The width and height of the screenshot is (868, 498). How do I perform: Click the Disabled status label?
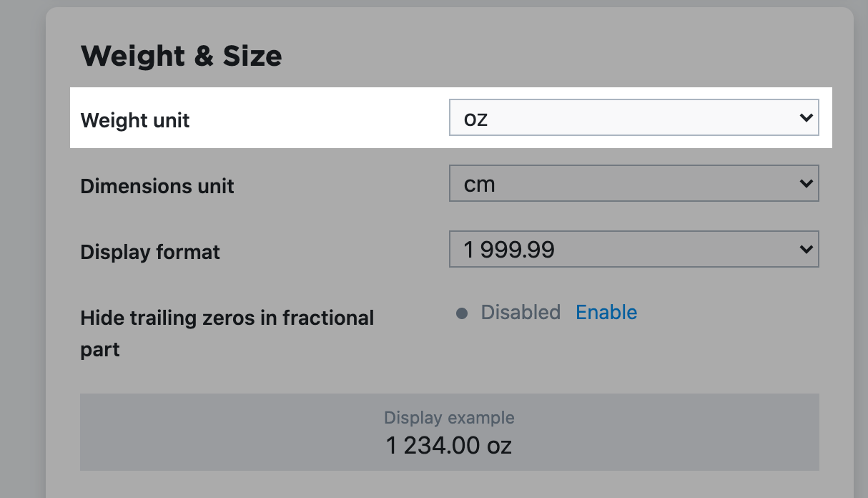pos(521,312)
